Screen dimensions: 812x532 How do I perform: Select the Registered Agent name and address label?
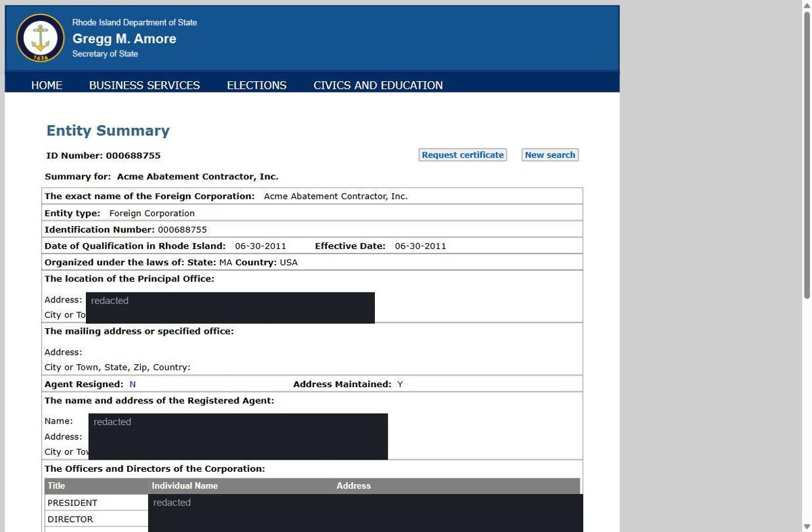click(x=159, y=401)
